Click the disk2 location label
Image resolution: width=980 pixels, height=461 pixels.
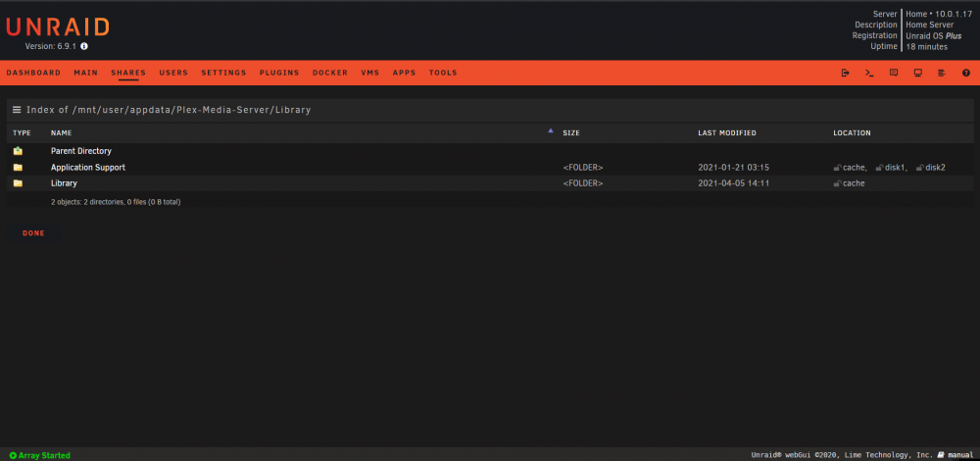(935, 168)
